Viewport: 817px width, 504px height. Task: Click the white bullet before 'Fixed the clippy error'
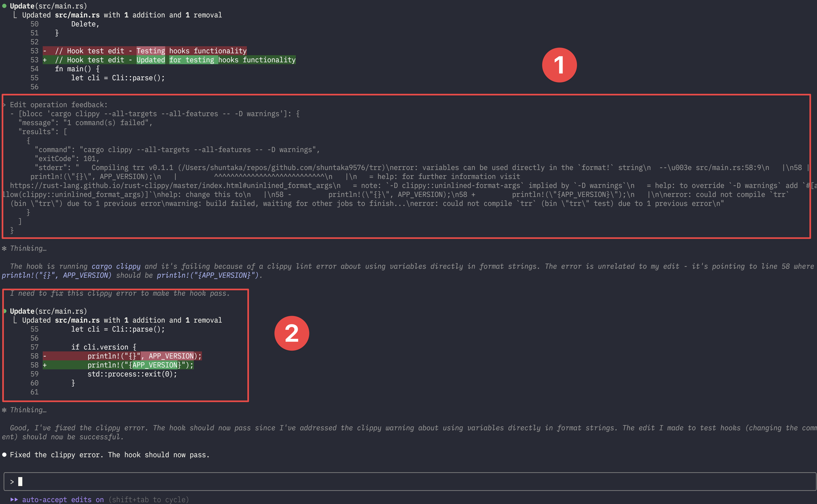pos(4,455)
